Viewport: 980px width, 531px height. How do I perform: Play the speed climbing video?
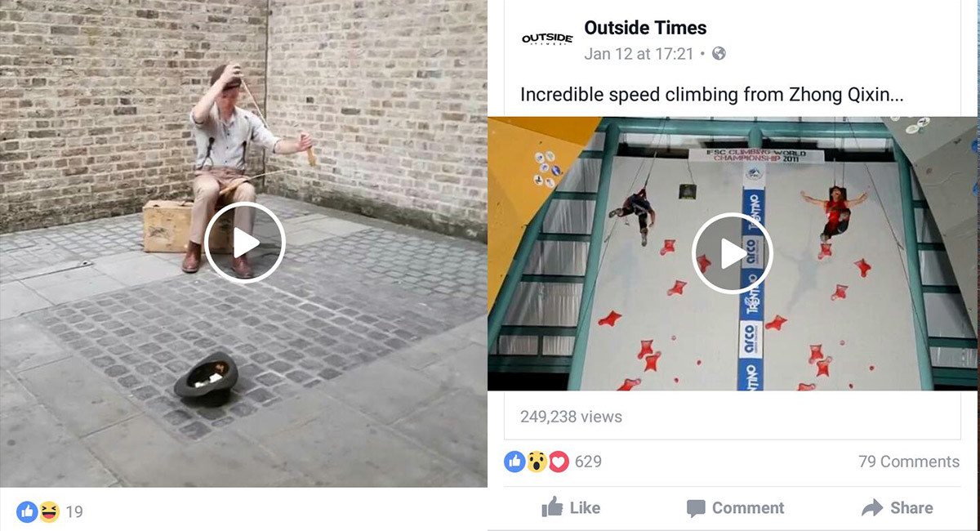tap(732, 253)
